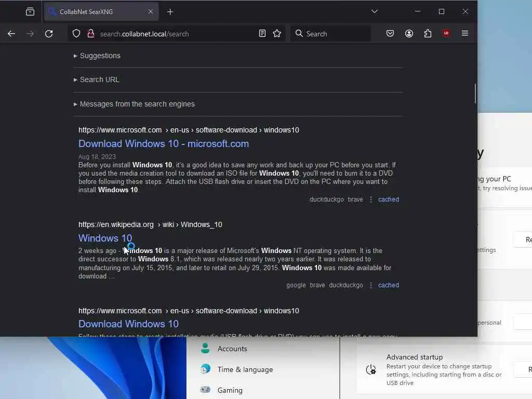Click the browser back arrow
532x399 pixels.
(x=11, y=34)
